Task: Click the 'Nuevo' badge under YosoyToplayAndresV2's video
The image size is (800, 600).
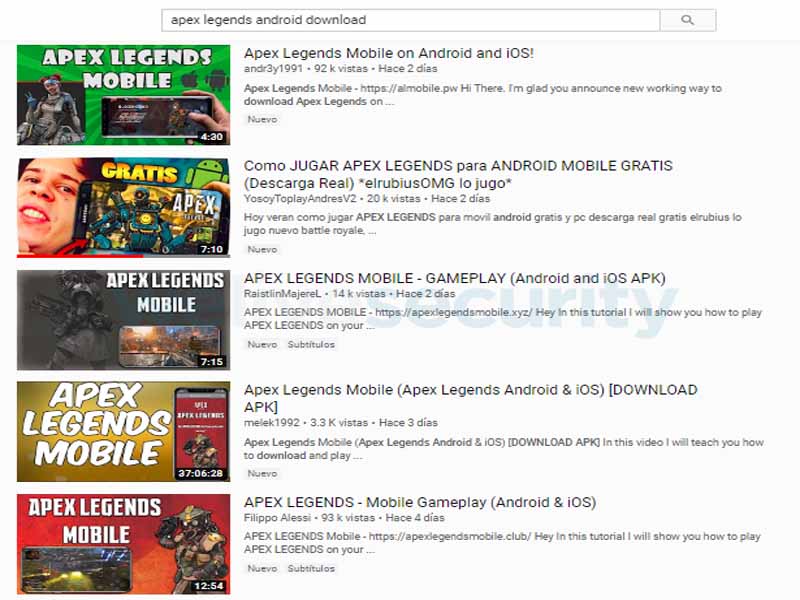Action: [262, 249]
